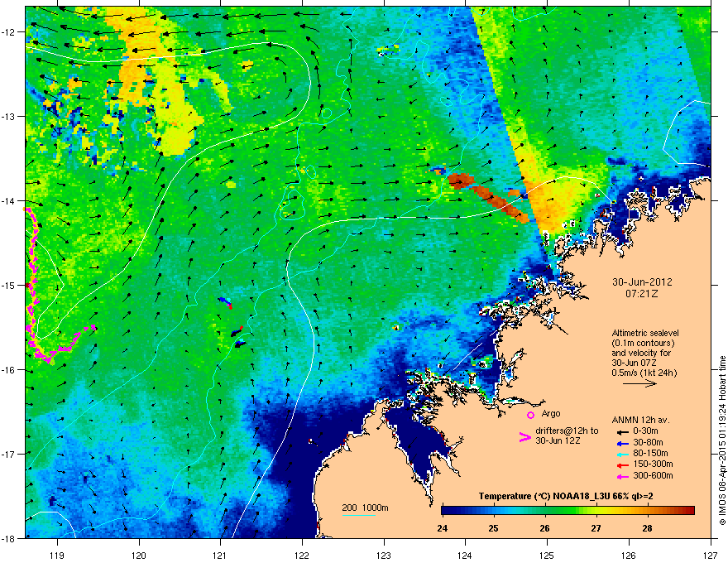Click the cyan 200 1000m contour line sample

(x=359, y=515)
